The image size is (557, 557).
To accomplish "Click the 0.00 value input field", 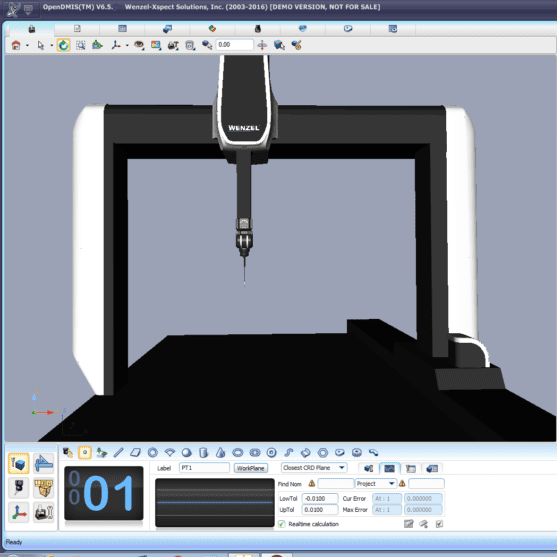I will click(234, 45).
